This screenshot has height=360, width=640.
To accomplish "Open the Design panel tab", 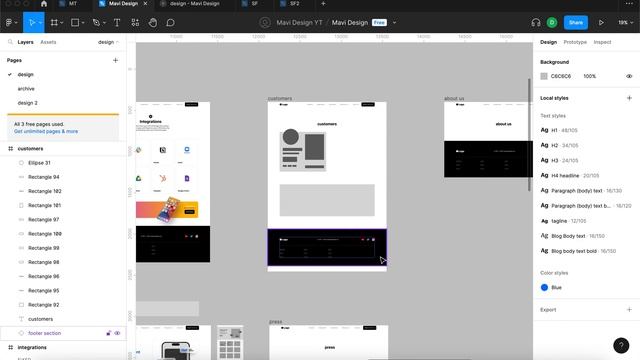I will coord(548,42).
